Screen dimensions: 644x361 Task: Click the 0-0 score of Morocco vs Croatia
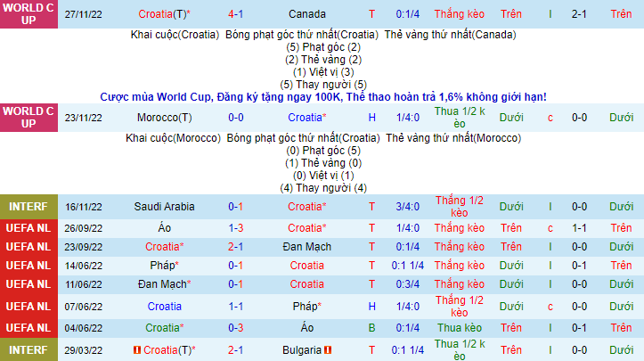click(x=236, y=118)
